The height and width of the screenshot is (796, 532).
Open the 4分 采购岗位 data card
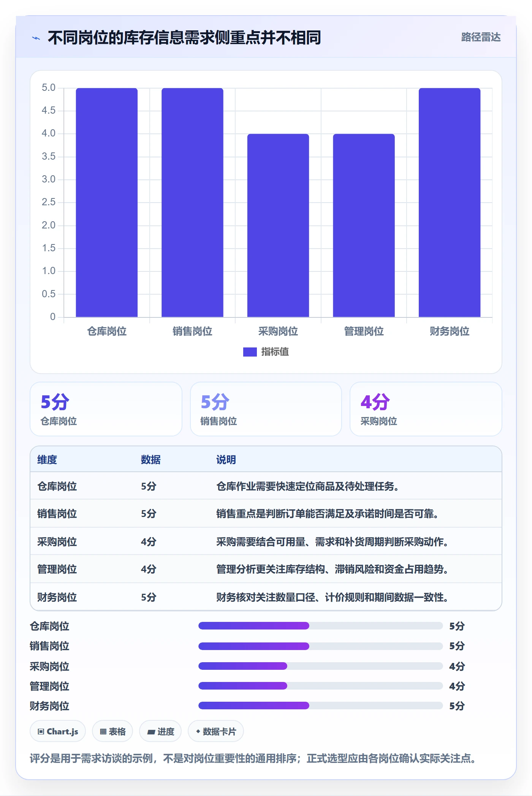click(426, 409)
